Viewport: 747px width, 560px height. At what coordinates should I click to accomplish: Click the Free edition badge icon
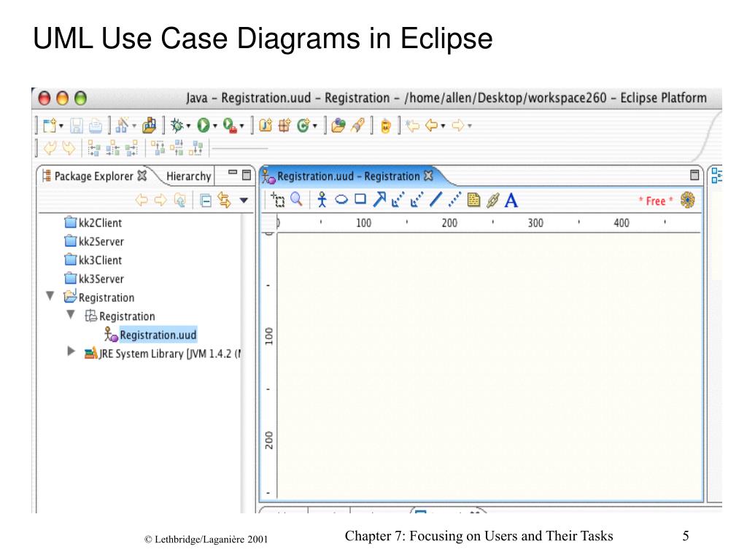pos(687,200)
